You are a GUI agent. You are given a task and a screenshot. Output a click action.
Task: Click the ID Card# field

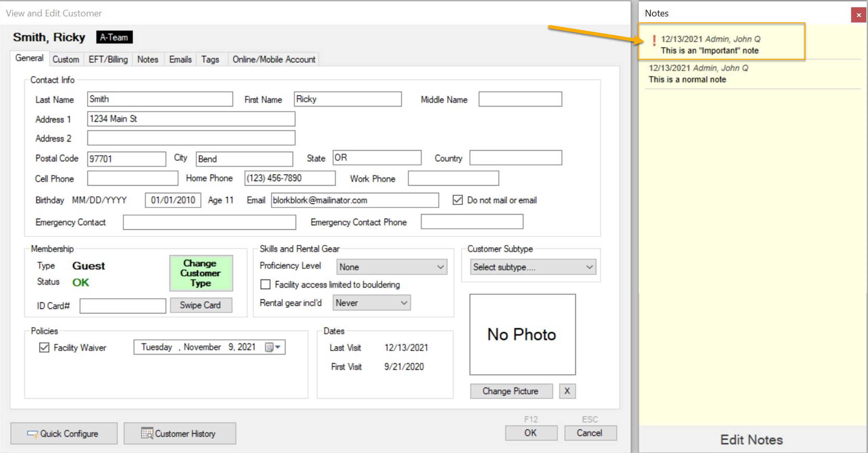click(123, 306)
